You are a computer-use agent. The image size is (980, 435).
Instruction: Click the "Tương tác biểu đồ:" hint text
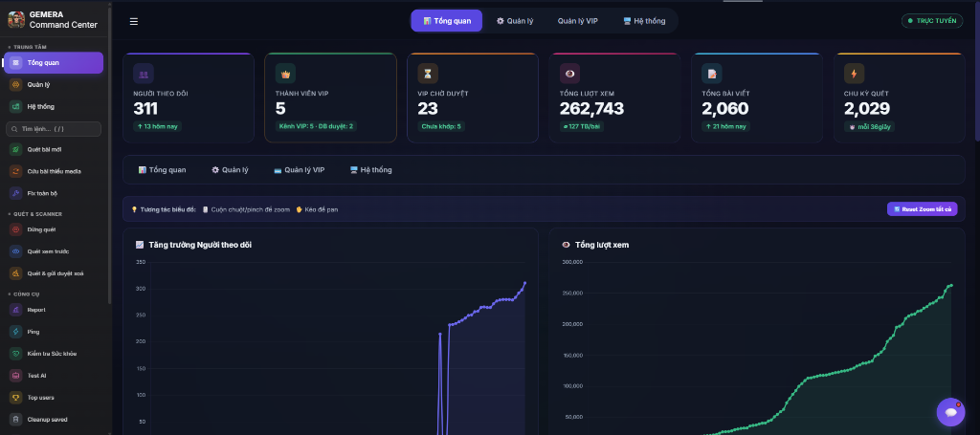click(167, 209)
